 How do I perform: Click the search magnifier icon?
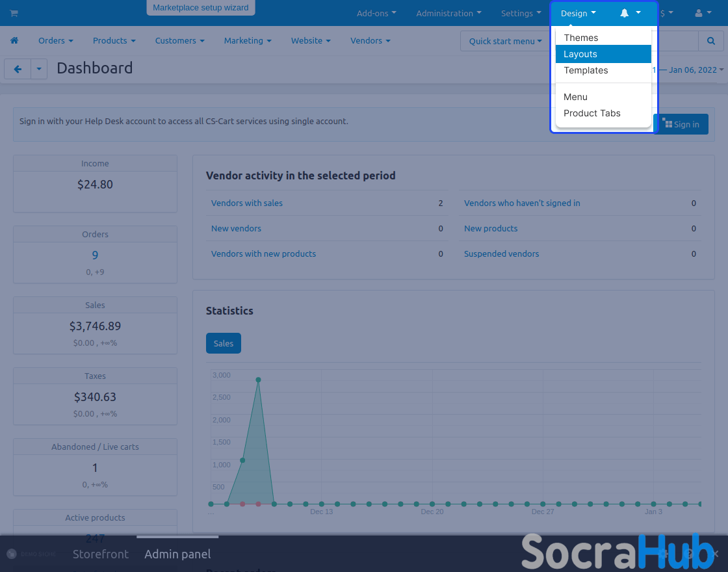coord(710,41)
